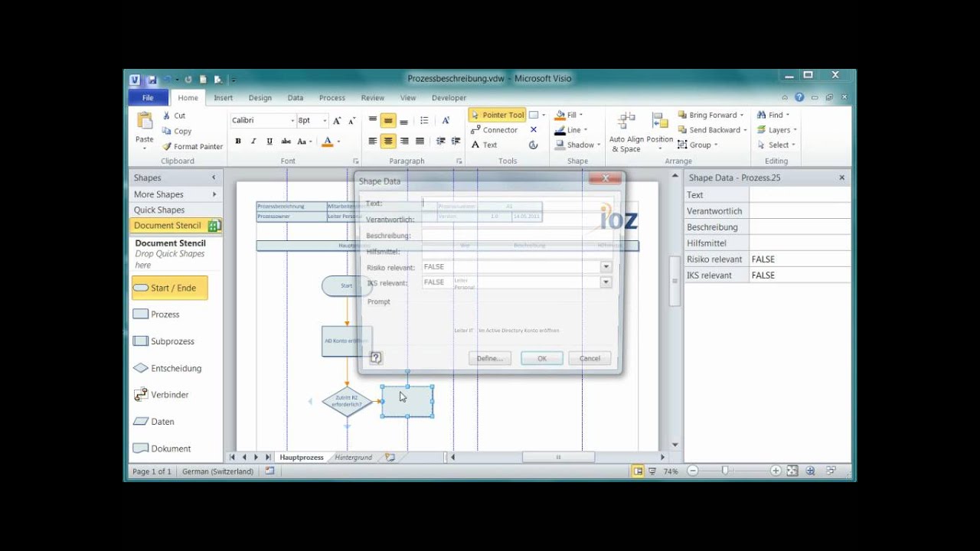The image size is (980, 551).
Task: Toggle Underline formatting
Action: click(269, 142)
